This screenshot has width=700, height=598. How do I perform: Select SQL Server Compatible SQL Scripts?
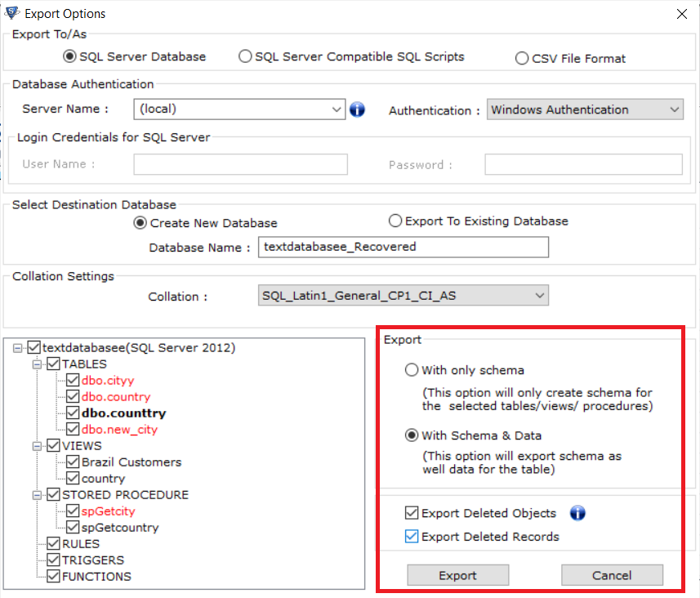pyautogui.click(x=245, y=56)
